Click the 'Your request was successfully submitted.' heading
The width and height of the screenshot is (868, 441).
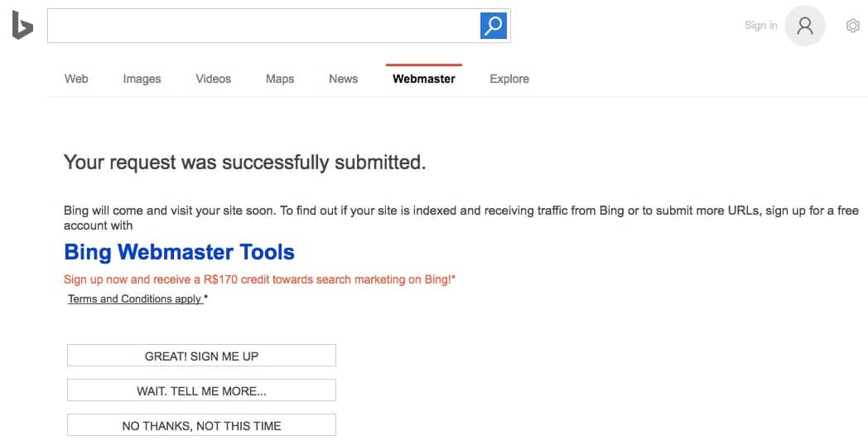pyautogui.click(x=244, y=162)
